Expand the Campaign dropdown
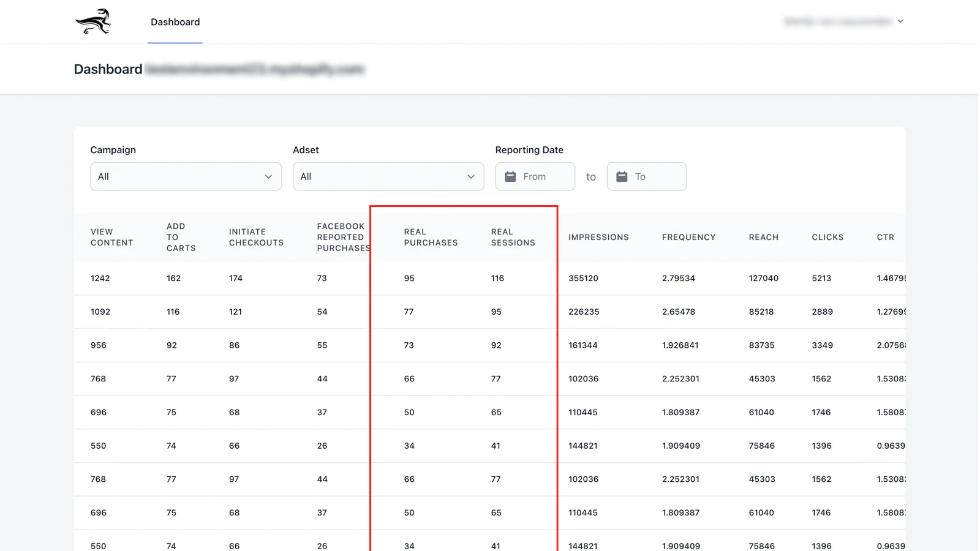 click(186, 176)
